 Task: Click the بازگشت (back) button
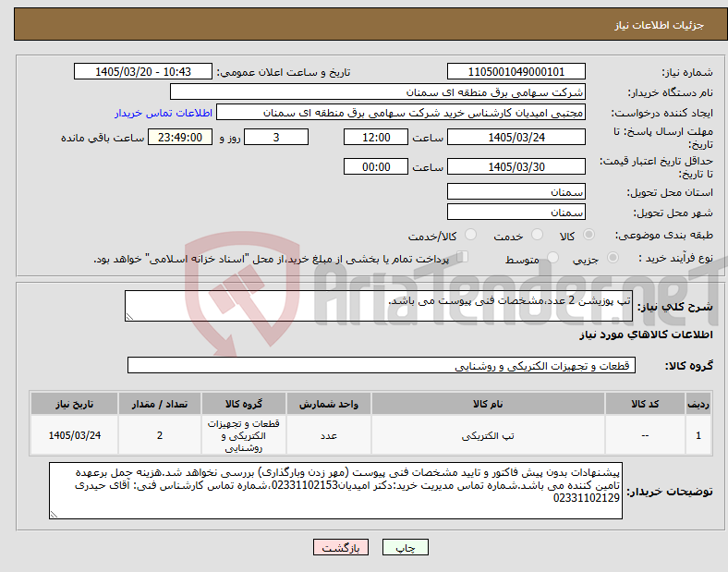(x=341, y=548)
